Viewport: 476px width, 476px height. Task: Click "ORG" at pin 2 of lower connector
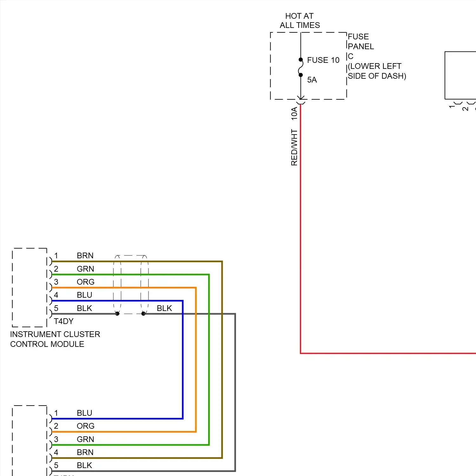click(85, 426)
